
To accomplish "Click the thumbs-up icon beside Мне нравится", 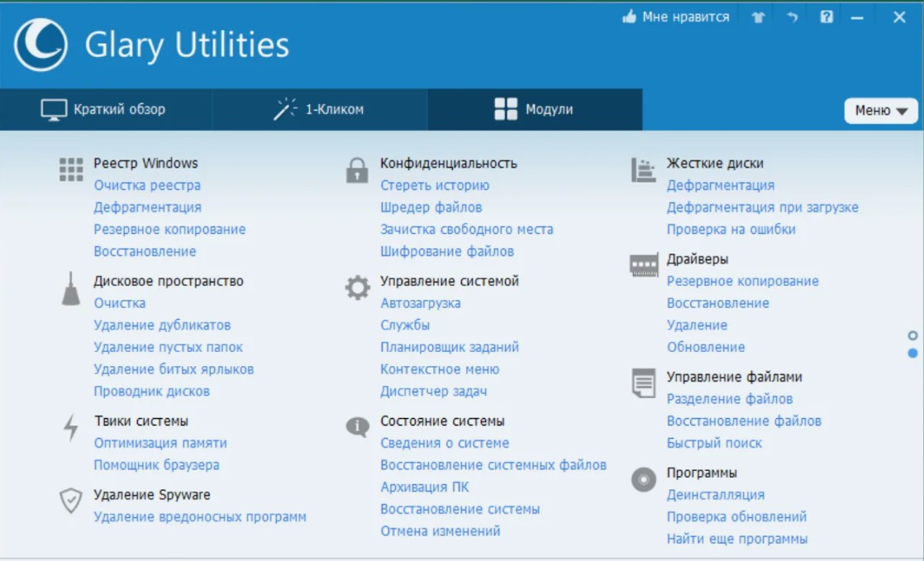I will (x=630, y=17).
